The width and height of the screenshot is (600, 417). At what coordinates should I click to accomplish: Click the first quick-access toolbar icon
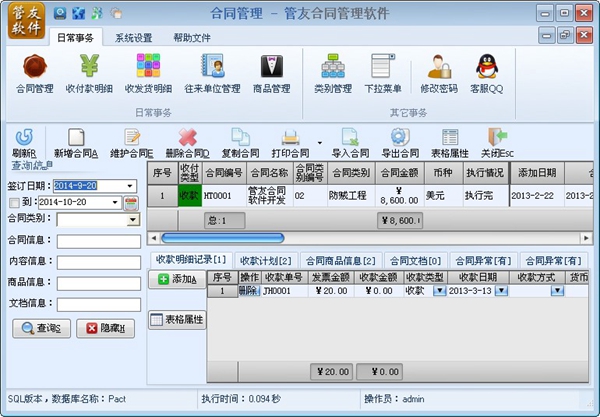coord(60,13)
